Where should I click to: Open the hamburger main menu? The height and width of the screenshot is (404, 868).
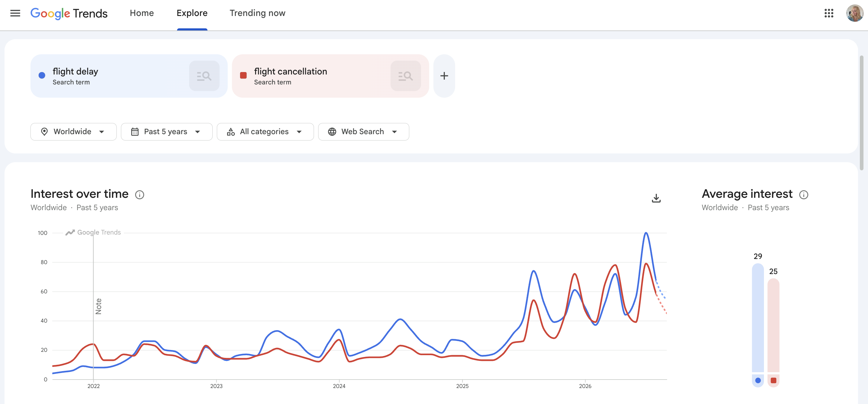click(x=15, y=13)
